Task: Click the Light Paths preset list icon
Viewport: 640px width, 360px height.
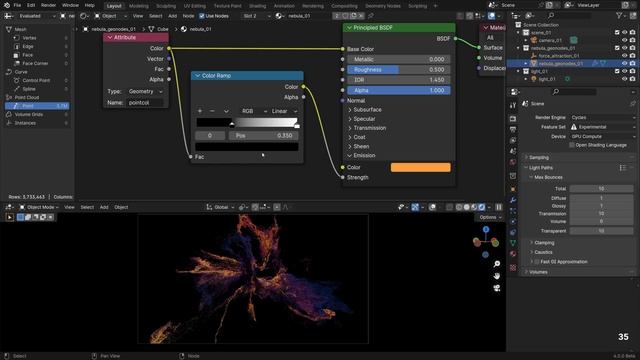Action: (623, 168)
